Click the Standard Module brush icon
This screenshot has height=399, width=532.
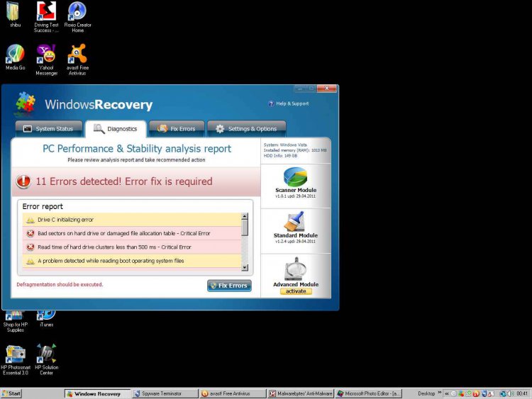pyautogui.click(x=294, y=221)
